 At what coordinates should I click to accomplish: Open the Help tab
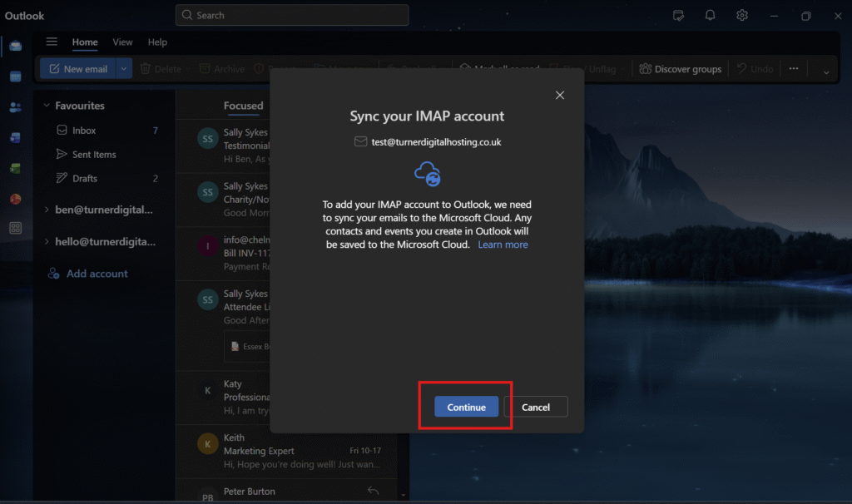pos(157,42)
